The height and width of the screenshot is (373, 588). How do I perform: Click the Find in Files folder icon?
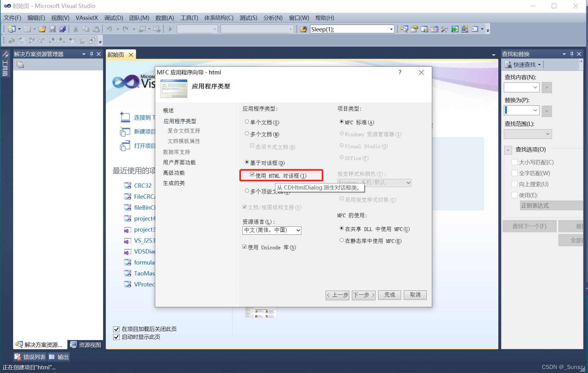pos(303,29)
